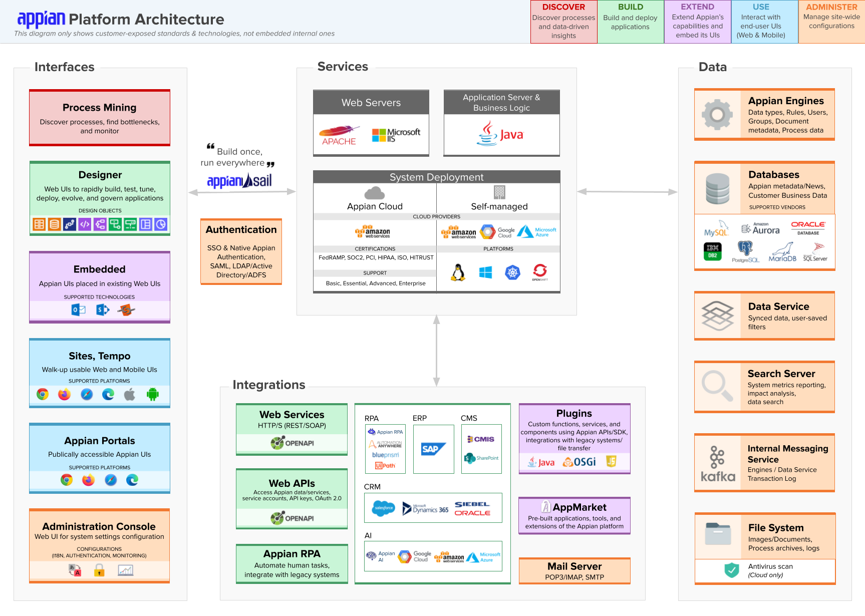Click the Android icon under Sites, Tempo
Screen dimensions: 865x616
point(153,394)
